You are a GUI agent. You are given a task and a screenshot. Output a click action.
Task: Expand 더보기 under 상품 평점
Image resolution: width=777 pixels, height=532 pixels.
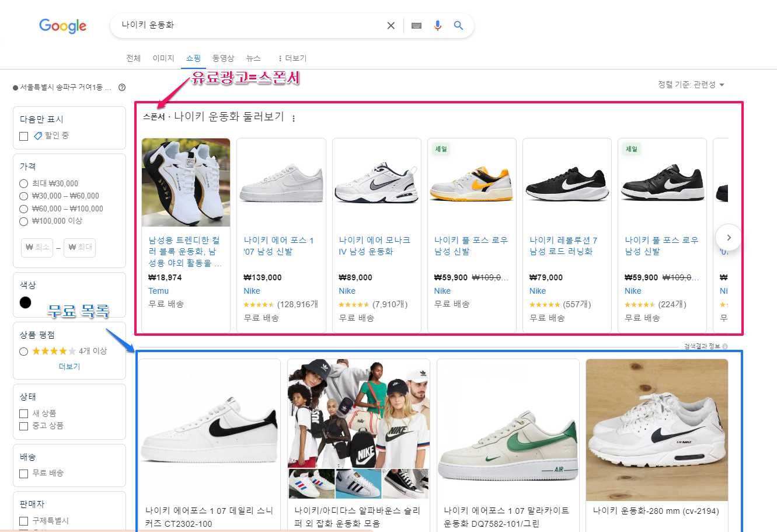point(69,367)
